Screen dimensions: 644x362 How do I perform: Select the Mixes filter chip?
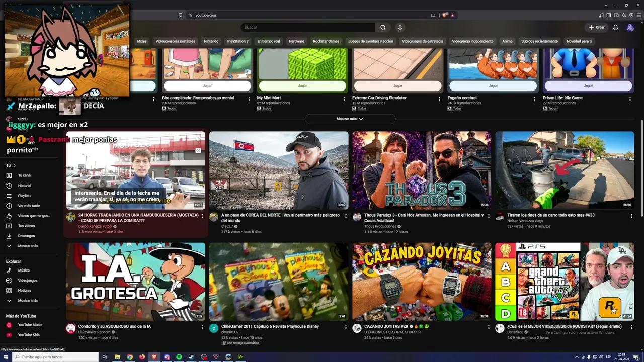click(142, 41)
